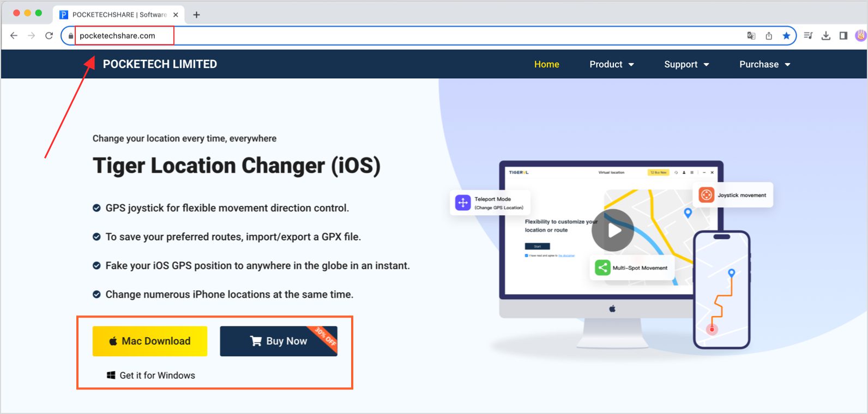Click the share icon in address bar
Screen dimensions: 868x414
[x=769, y=35]
